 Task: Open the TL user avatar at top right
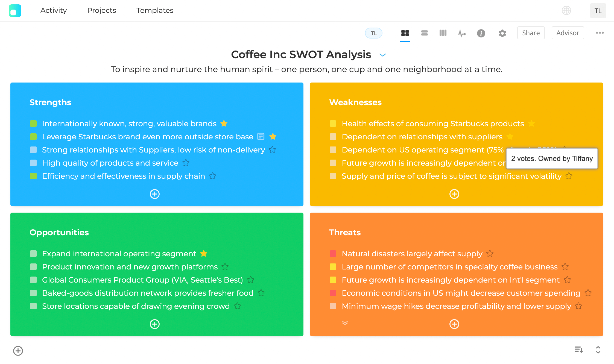coord(598,11)
